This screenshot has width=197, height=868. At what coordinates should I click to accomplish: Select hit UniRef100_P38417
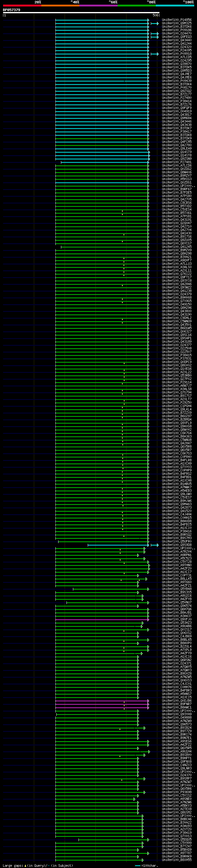tap(176, 131)
